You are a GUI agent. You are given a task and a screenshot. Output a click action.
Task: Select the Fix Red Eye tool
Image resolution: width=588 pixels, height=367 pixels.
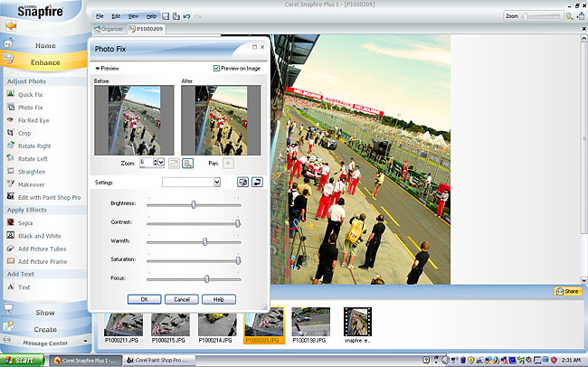32,120
